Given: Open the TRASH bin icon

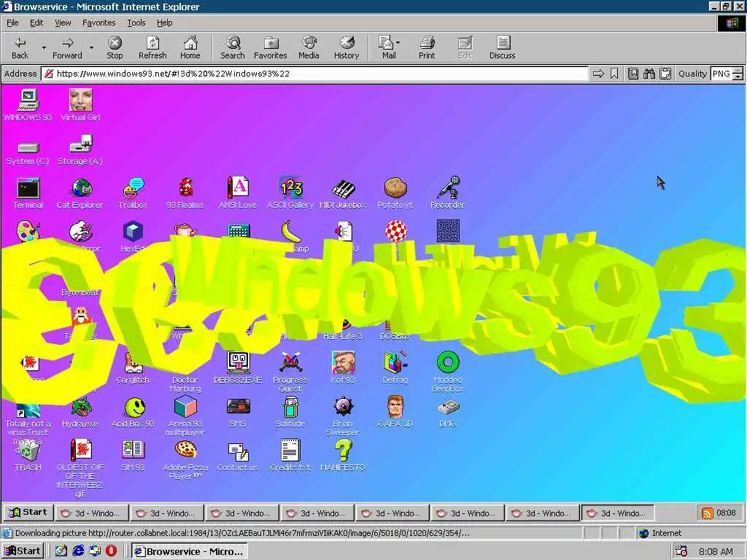Looking at the screenshot, I should click(x=28, y=456).
